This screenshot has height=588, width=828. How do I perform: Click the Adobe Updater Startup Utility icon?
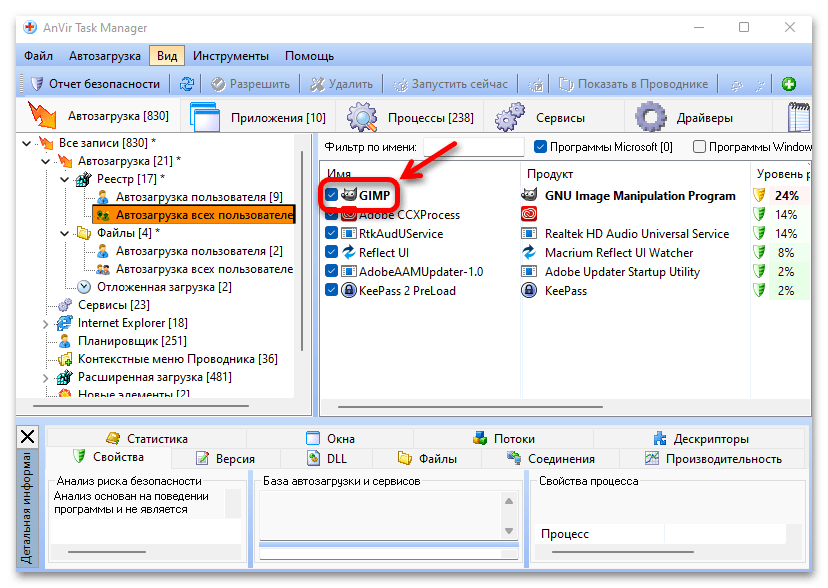click(x=529, y=271)
